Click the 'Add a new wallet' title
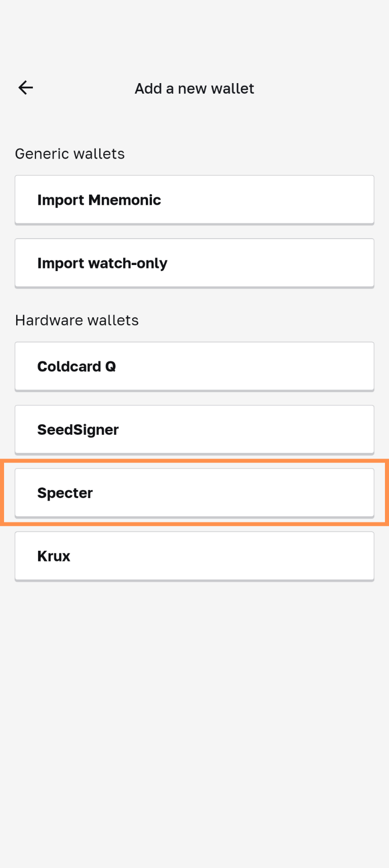Image resolution: width=389 pixels, height=868 pixels. pos(194,88)
